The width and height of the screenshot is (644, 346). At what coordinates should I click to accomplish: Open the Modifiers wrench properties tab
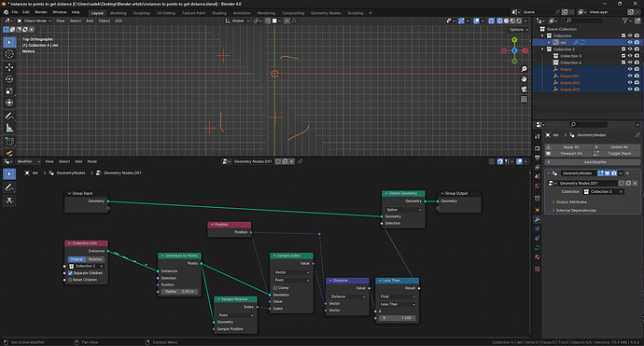538,219
